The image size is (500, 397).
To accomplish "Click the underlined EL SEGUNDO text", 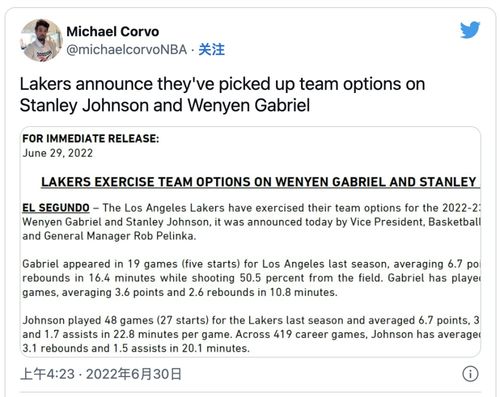I will pyautogui.click(x=56, y=208).
